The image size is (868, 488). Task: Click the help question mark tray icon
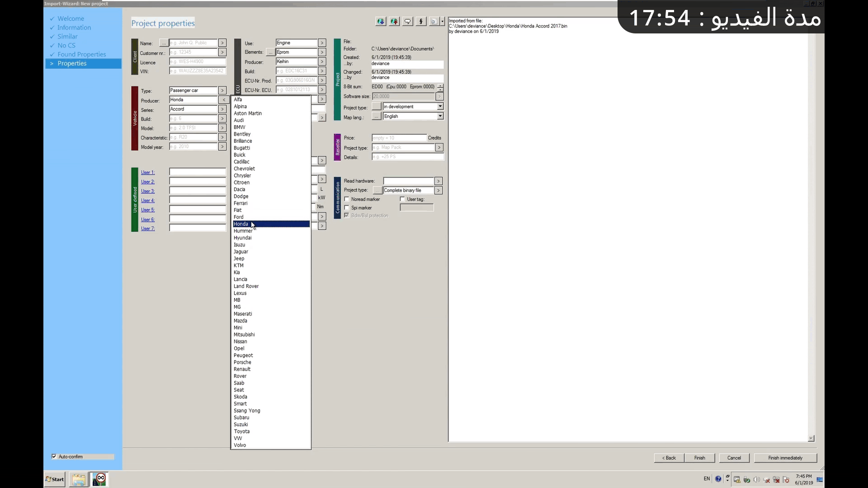(718, 479)
